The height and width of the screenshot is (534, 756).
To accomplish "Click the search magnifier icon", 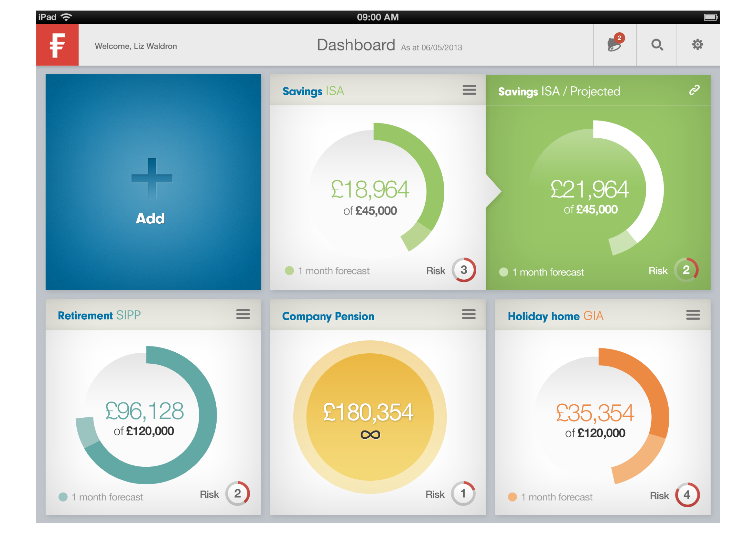I will point(657,44).
